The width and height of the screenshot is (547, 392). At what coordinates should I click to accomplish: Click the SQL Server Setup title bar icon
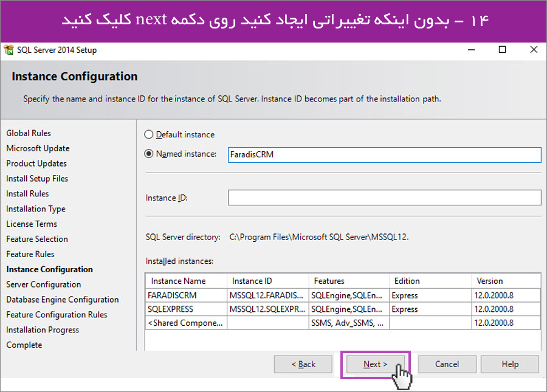9,50
